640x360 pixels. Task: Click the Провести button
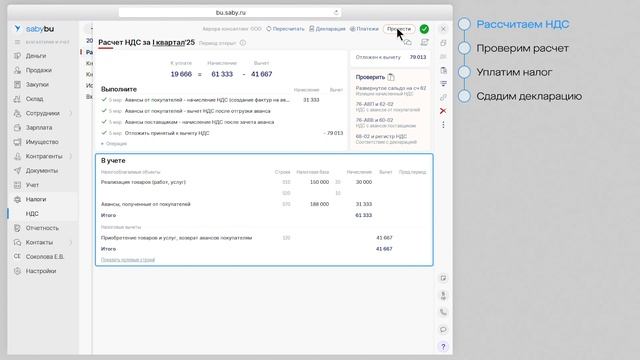coord(399,29)
